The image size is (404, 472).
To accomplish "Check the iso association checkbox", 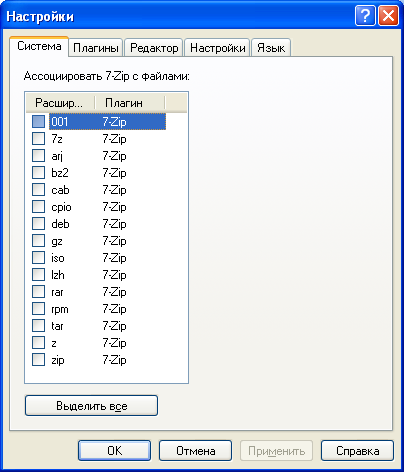I will point(38,258).
